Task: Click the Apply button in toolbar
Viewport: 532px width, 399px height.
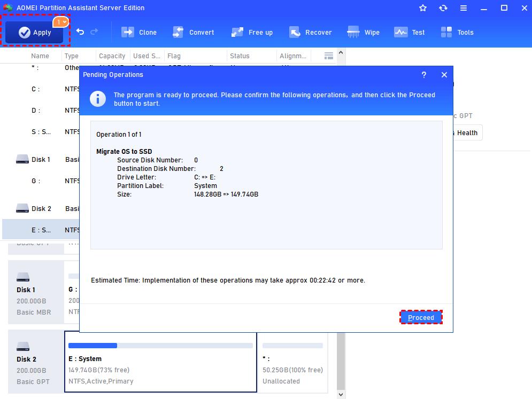Action: (x=34, y=33)
